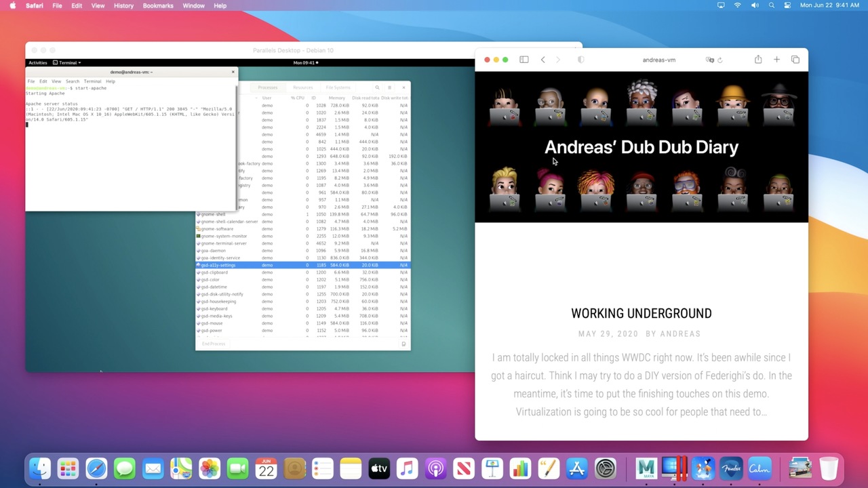
Task: Open Control Center
Action: point(787,5)
